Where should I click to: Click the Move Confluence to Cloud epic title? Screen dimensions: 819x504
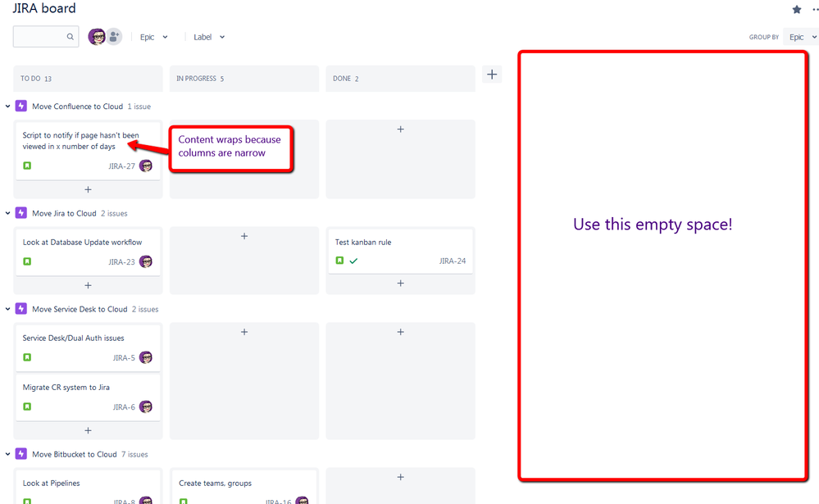[77, 106]
